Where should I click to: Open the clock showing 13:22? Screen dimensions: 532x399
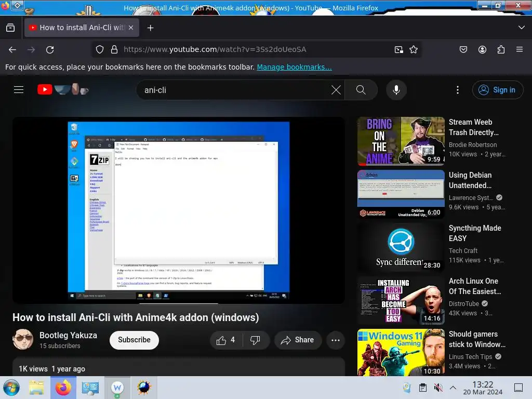pyautogui.click(x=483, y=388)
